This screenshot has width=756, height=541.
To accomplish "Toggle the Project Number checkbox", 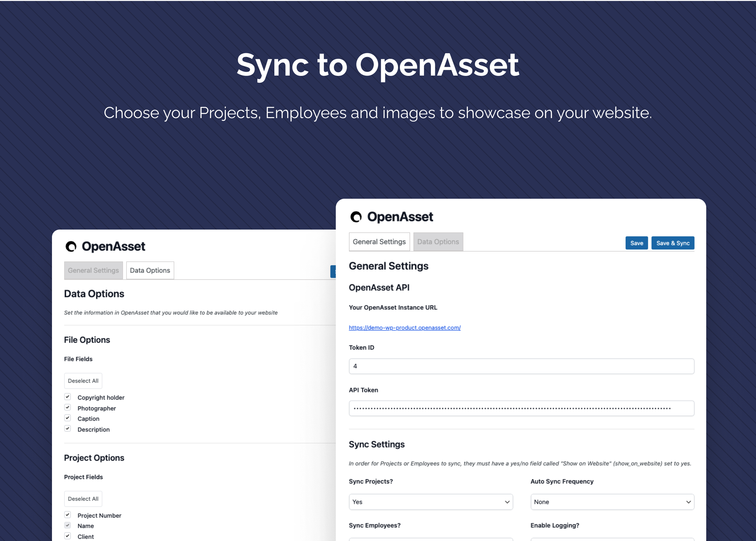I will pos(68,515).
